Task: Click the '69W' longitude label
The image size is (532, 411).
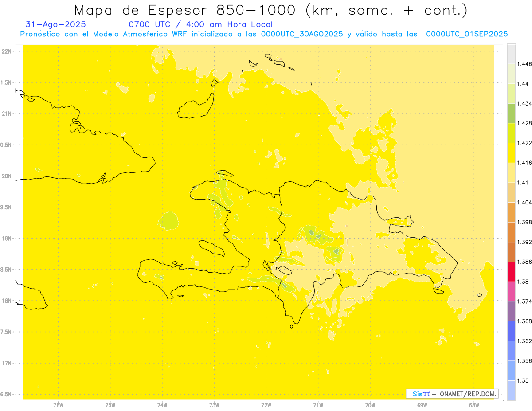Action: 422,405
